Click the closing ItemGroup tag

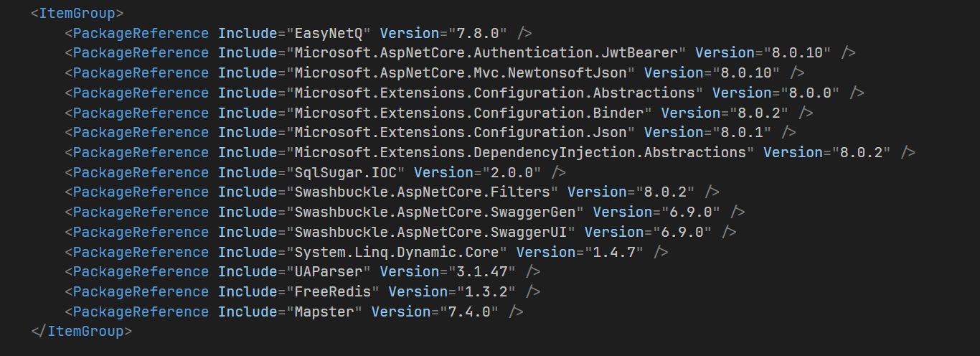coord(82,332)
